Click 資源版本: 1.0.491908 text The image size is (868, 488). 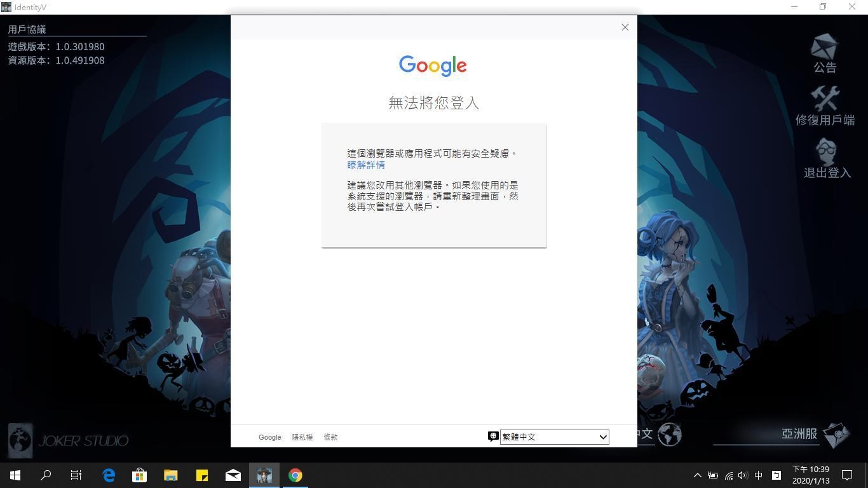coord(56,60)
